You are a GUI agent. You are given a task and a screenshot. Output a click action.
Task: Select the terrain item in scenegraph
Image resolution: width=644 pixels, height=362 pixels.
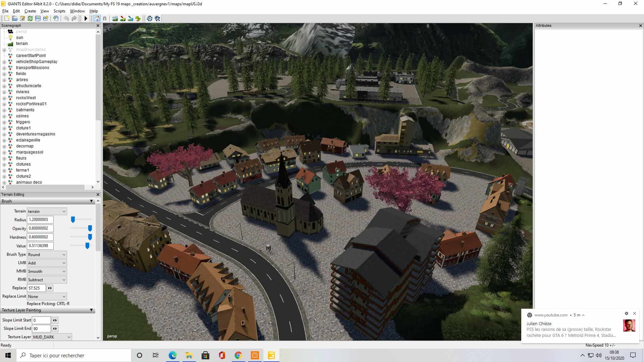(22, 44)
